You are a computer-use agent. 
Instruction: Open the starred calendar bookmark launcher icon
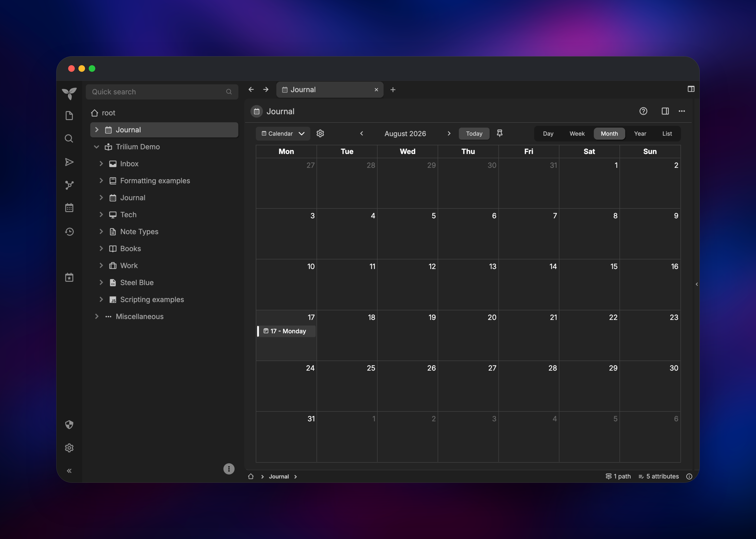(x=69, y=277)
